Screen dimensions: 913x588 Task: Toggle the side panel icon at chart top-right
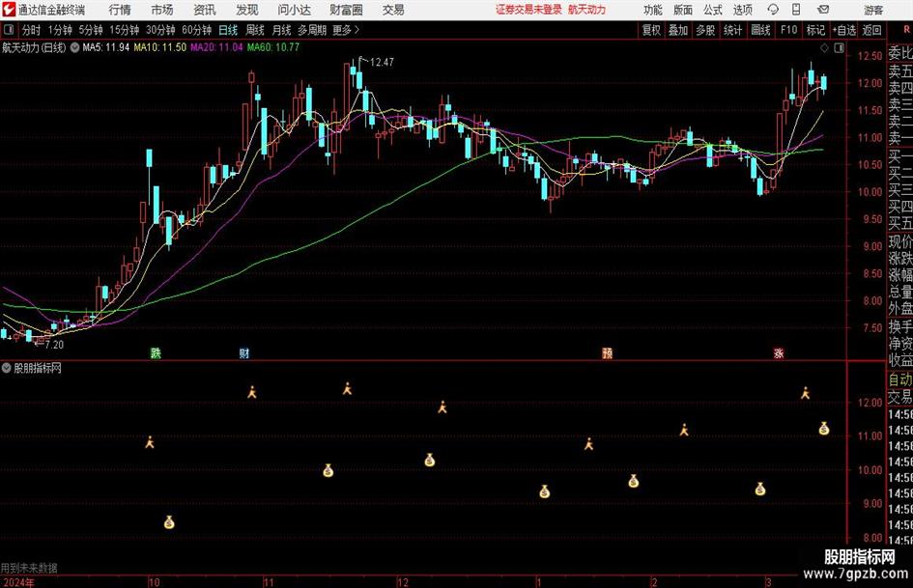click(x=839, y=48)
